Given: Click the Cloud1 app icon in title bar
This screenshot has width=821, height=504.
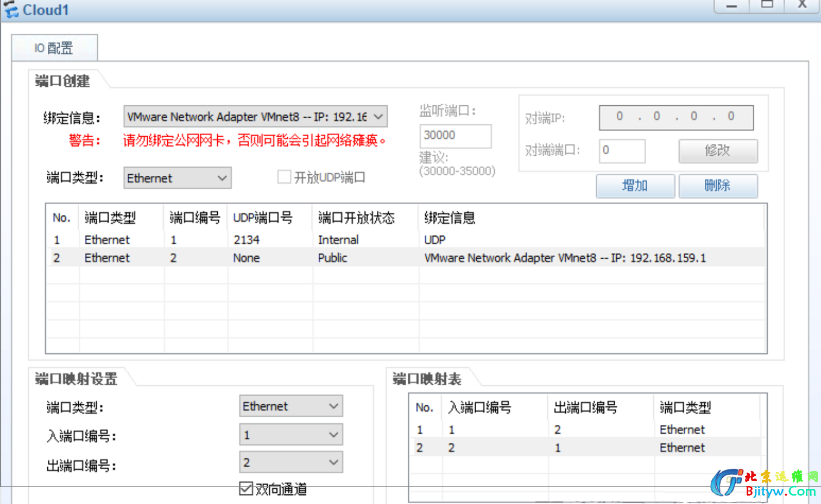Looking at the screenshot, I should 11,9.
